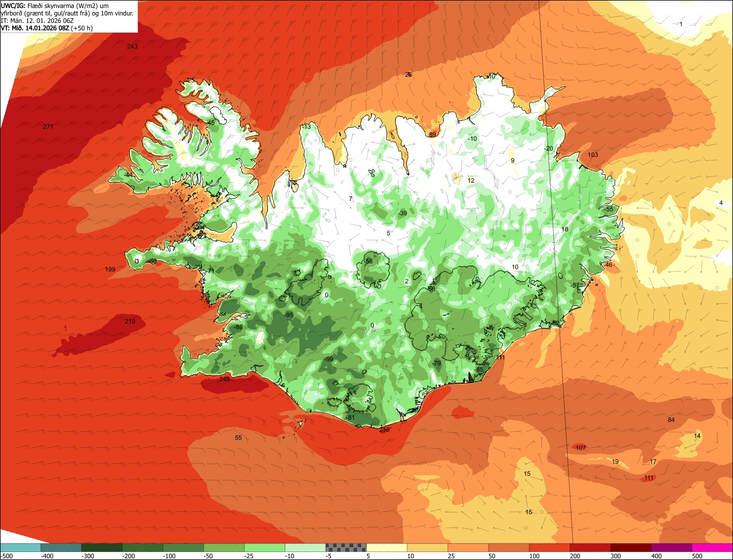Click the 46 value at the east coast
This screenshot has width=733, height=560.
click(609, 265)
